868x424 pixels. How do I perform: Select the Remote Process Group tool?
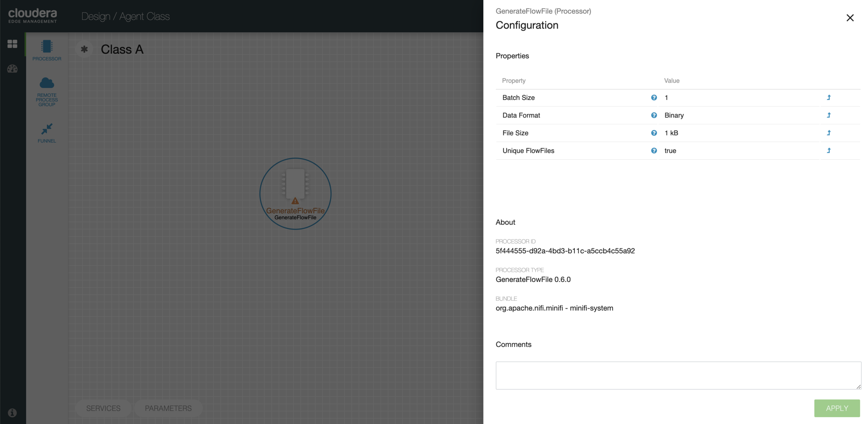pos(47,92)
